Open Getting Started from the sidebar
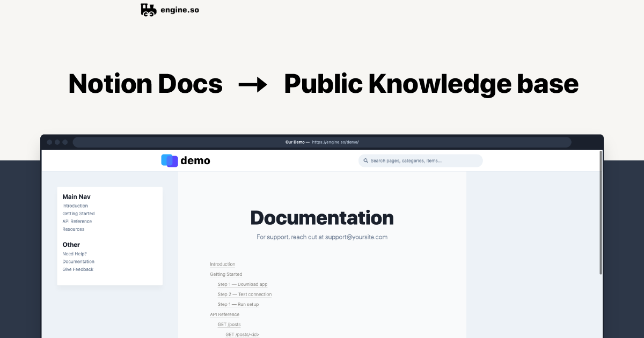 point(78,213)
